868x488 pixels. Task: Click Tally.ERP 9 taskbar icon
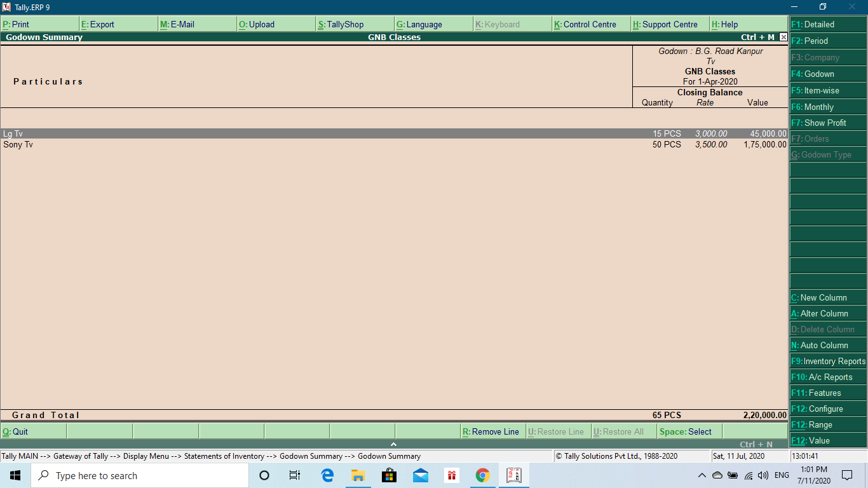coord(513,475)
